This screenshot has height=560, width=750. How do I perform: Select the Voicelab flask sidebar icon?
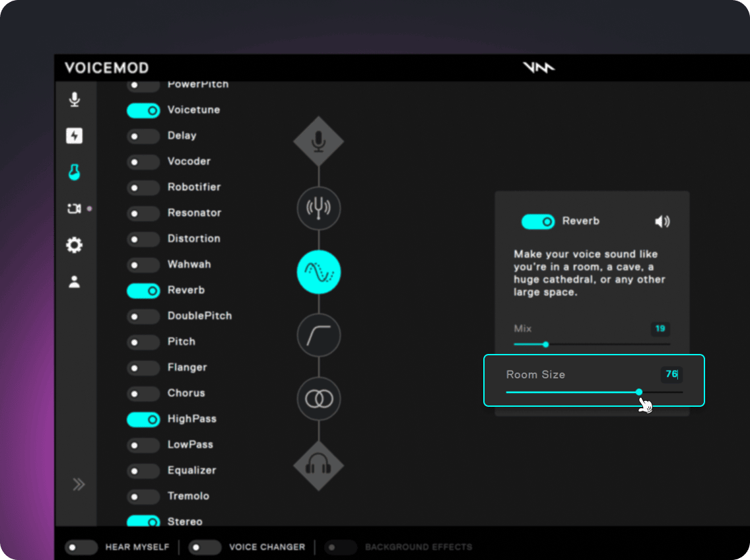pyautogui.click(x=74, y=172)
